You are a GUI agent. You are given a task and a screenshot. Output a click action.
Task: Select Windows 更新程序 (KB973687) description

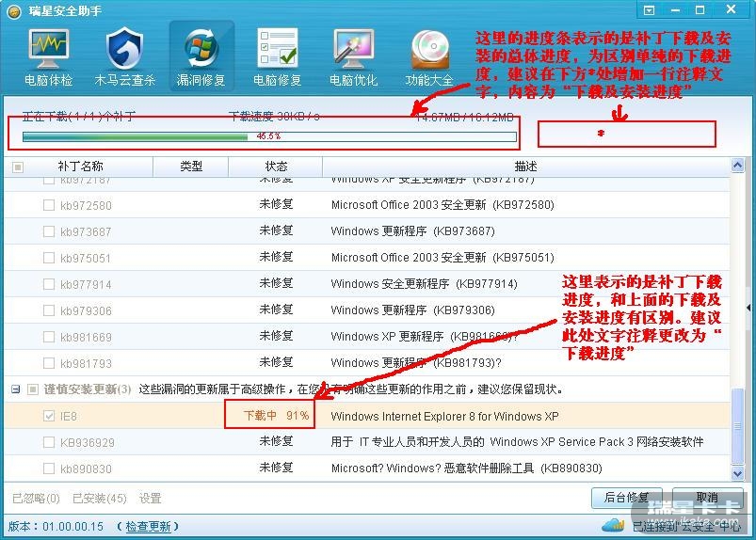click(412, 231)
